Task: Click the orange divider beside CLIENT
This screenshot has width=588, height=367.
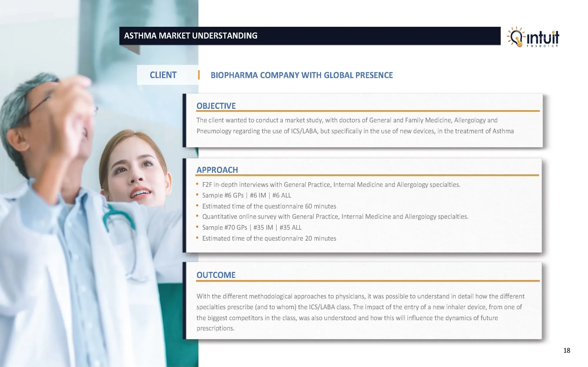Action: pyautogui.click(x=199, y=75)
